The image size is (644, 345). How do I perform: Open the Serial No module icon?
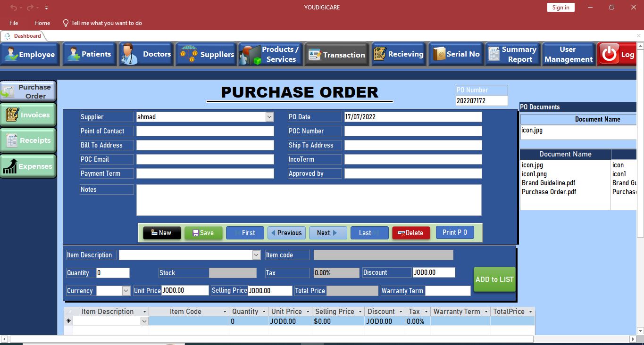(439, 54)
